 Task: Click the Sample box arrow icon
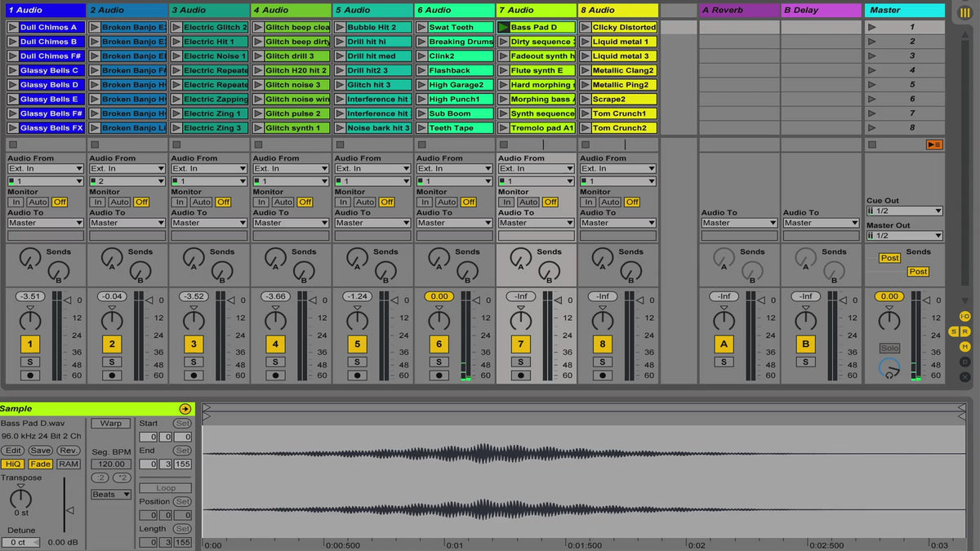185,409
